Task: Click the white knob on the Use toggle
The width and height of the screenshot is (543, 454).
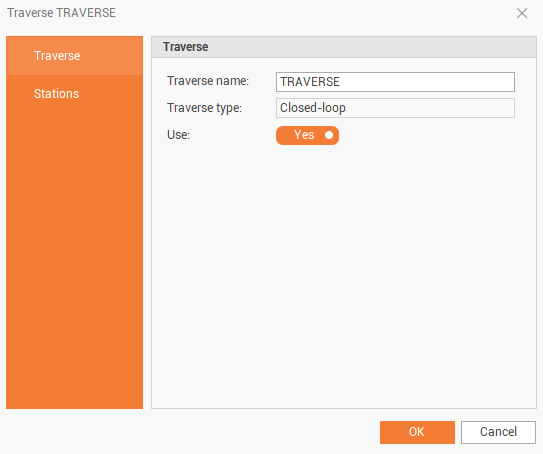Action: tap(329, 135)
